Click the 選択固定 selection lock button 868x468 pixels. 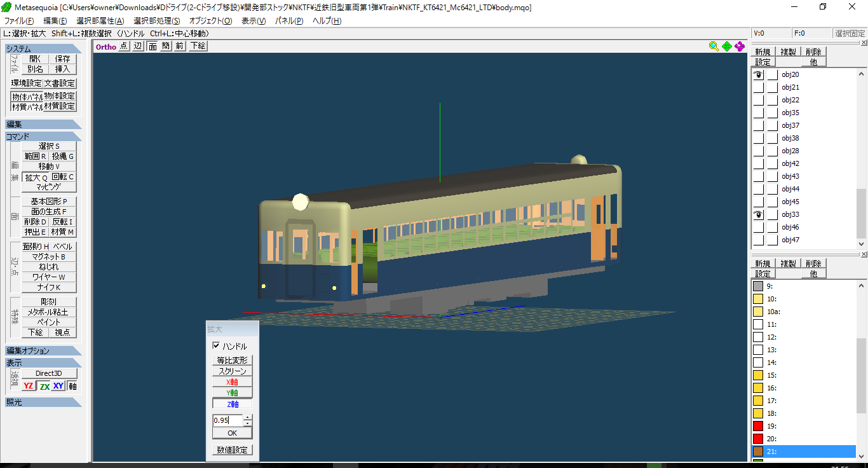point(850,34)
